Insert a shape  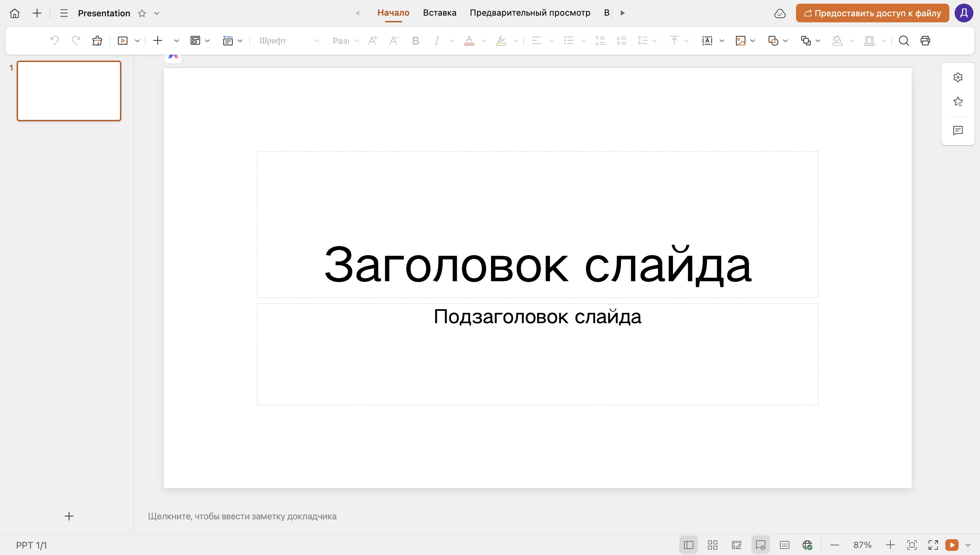coord(773,40)
